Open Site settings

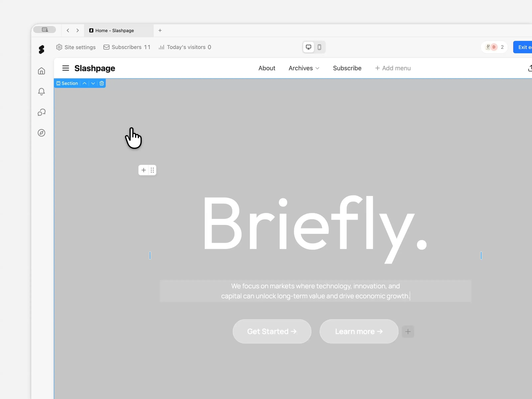point(76,47)
